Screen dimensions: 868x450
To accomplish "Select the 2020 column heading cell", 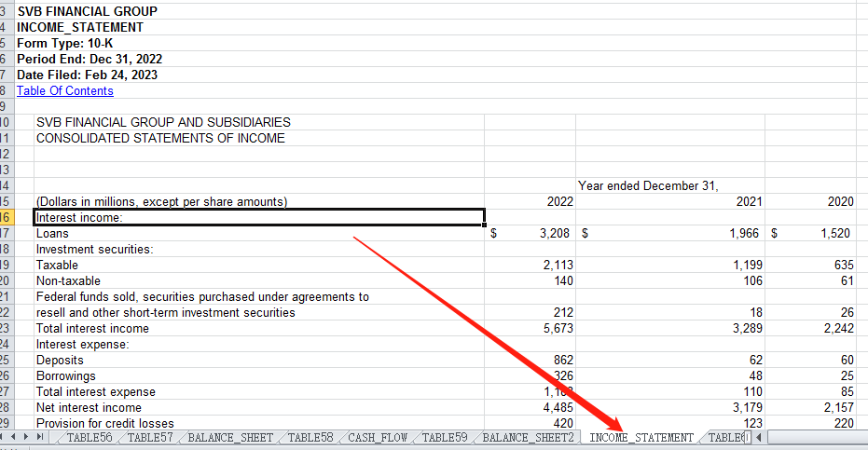I will pyautogui.click(x=810, y=202).
